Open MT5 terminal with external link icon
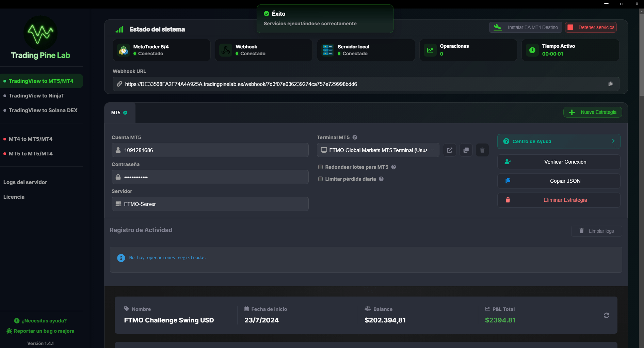 coord(449,150)
